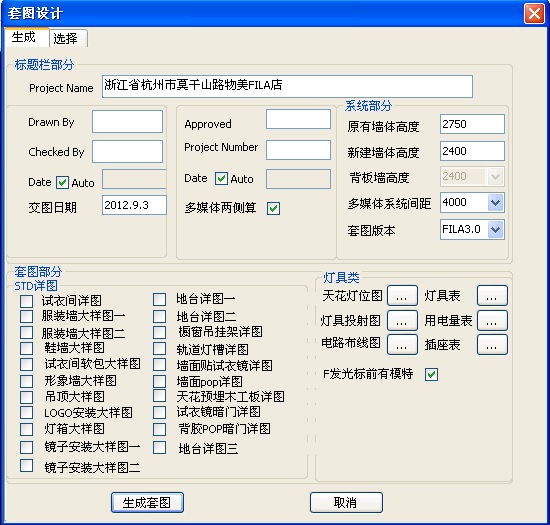Click browse button beside 用电量表
This screenshot has height=525, width=550.
(x=492, y=320)
